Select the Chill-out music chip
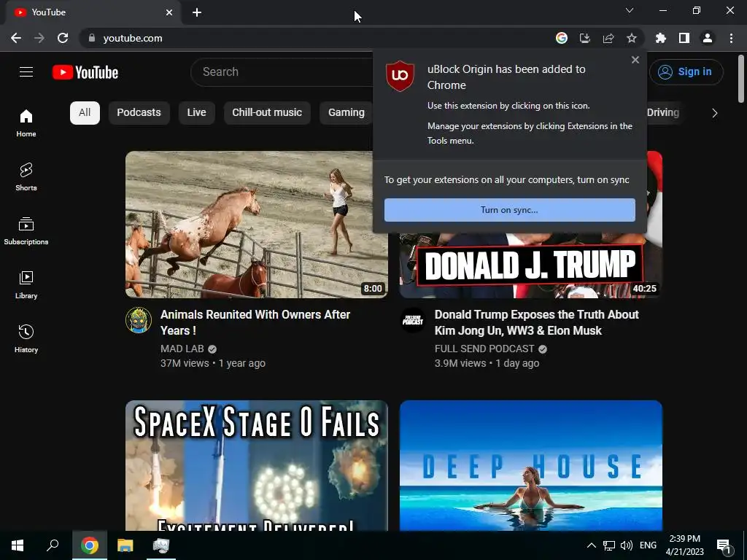 267,113
